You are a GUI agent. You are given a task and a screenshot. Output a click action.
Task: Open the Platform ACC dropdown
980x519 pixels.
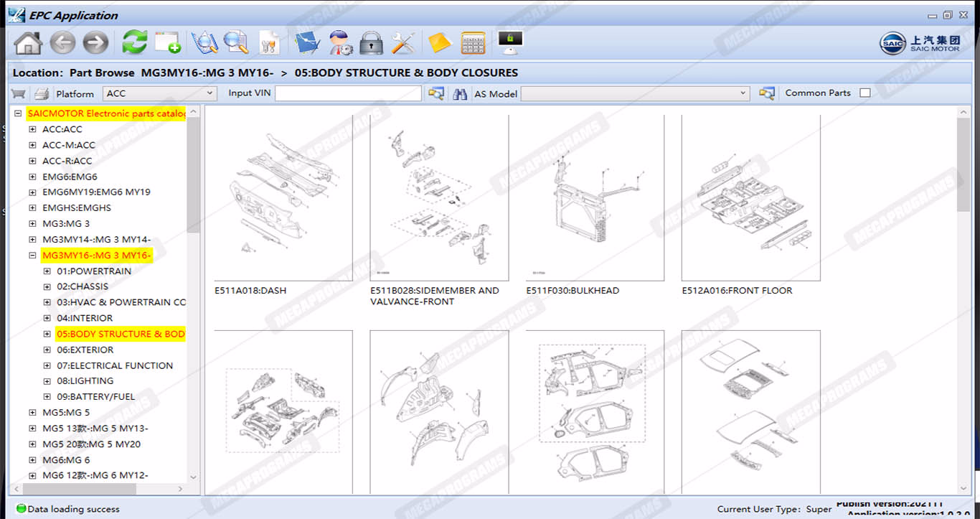coord(160,93)
